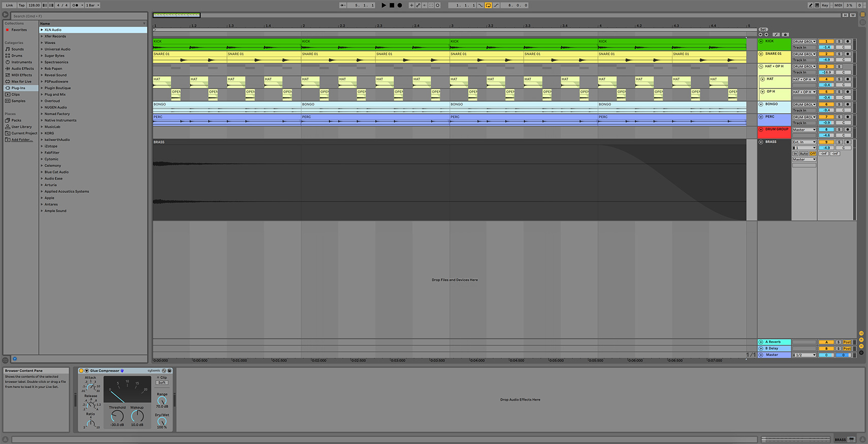The image size is (868, 444).
Task: Collapse the Glue Compressor device
Action: pyautogui.click(x=87, y=371)
